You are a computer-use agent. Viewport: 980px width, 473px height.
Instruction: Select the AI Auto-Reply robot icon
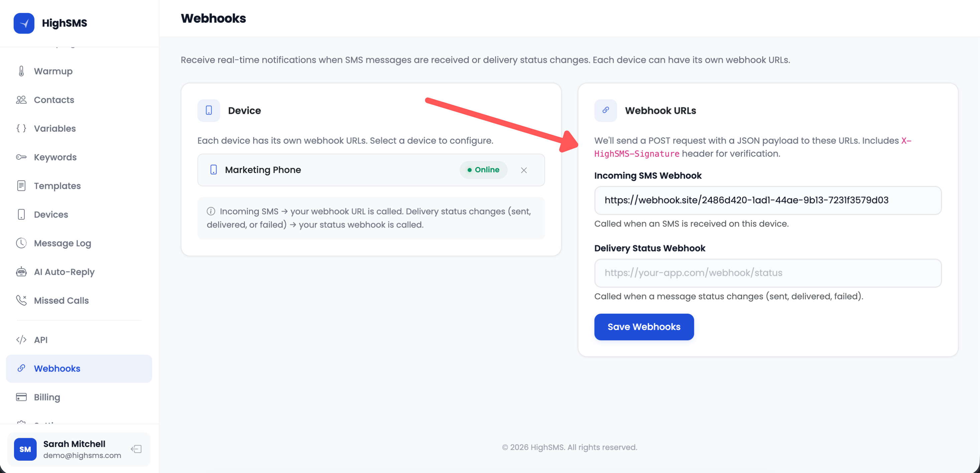pos(21,271)
